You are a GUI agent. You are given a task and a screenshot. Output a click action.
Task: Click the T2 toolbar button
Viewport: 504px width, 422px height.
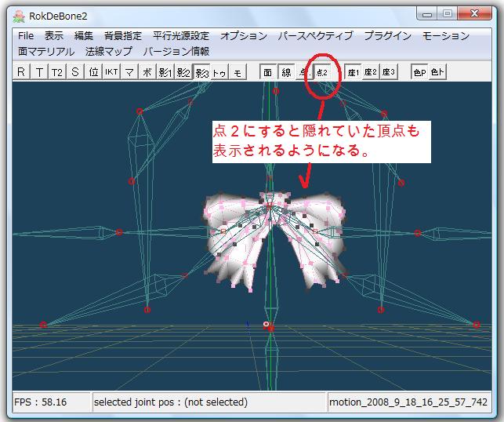click(57, 72)
